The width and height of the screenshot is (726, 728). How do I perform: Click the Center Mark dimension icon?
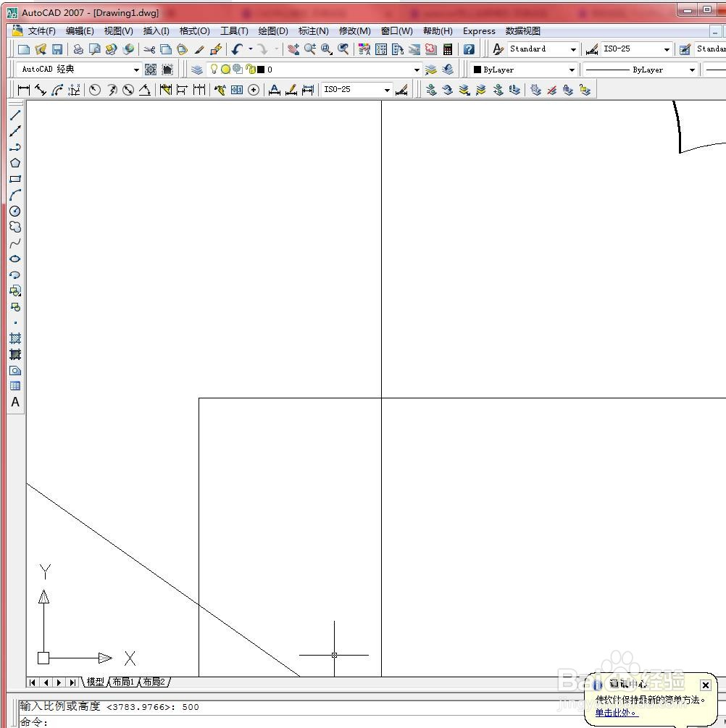(254, 90)
